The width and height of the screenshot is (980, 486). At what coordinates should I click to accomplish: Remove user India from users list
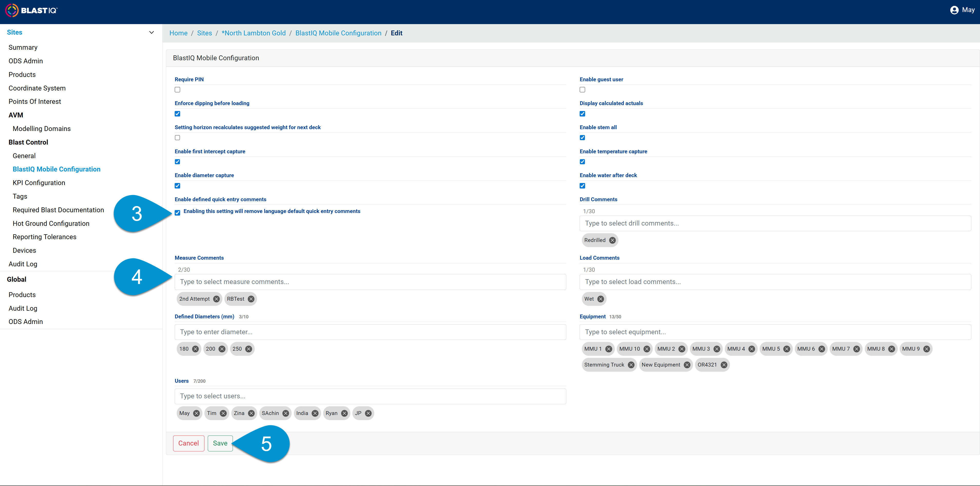pos(315,413)
